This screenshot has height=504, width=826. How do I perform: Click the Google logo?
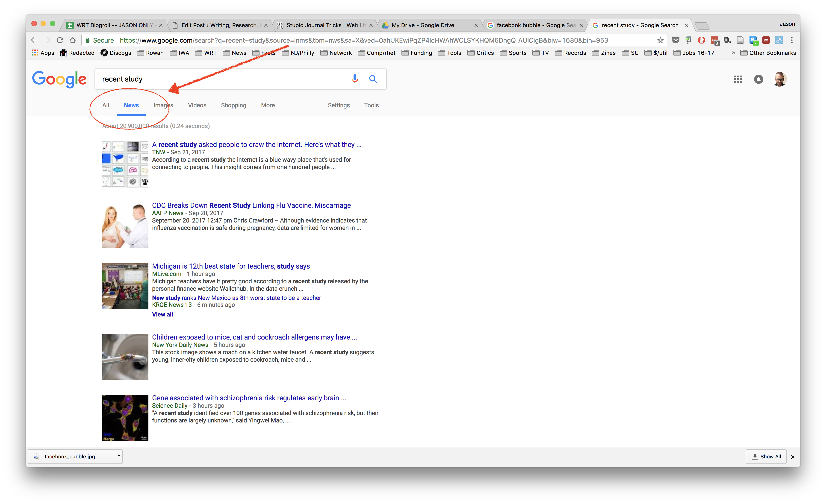(x=59, y=79)
